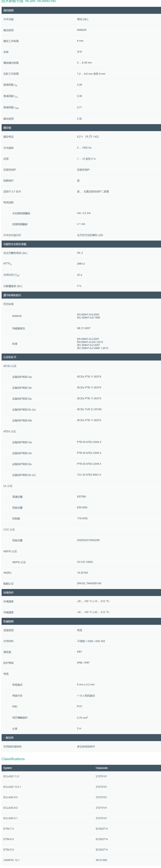Select the '0 %' diagnostic coverage value

(x=79, y=286)
